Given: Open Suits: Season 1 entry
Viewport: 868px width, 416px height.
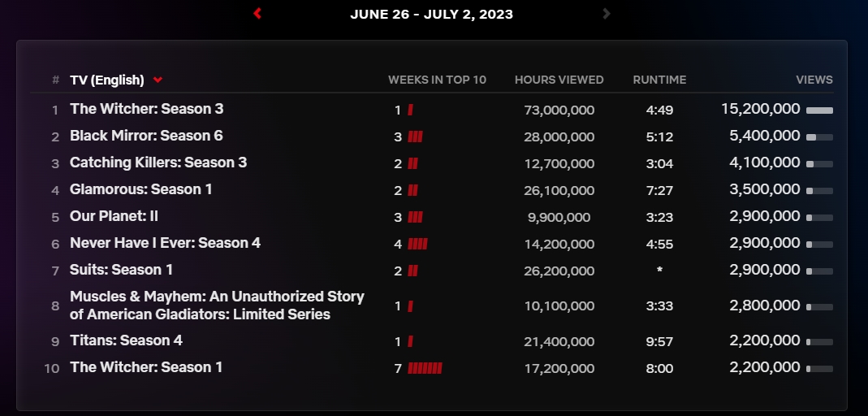Looking at the screenshot, I should pyautogui.click(x=121, y=270).
